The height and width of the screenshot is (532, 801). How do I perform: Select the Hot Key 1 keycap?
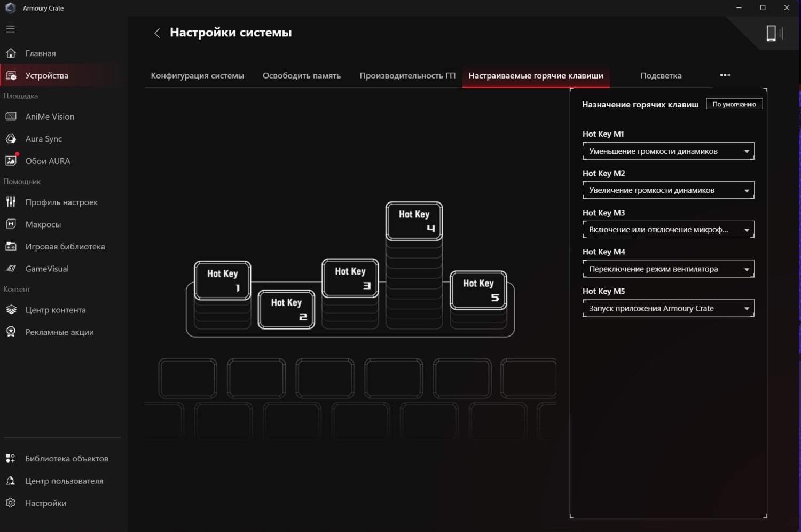(x=223, y=280)
